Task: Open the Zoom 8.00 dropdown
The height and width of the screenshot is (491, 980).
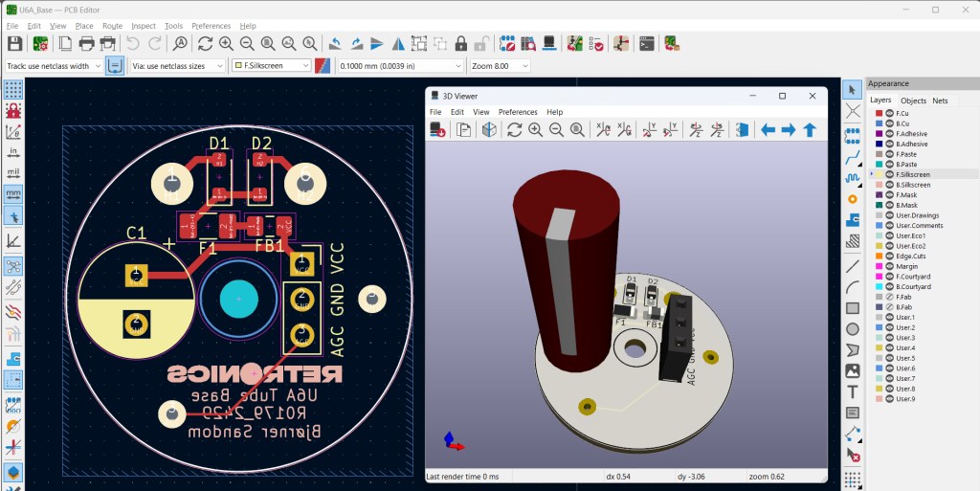Action: coord(500,66)
